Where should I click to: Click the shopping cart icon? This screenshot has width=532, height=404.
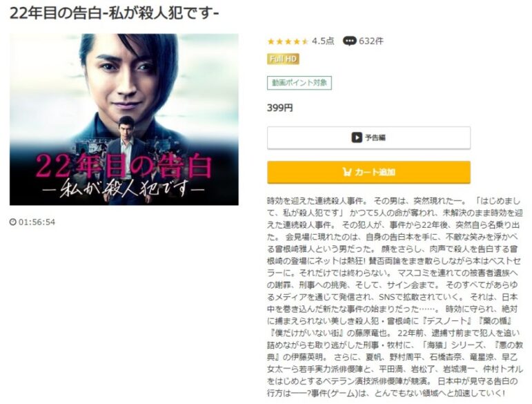point(347,172)
